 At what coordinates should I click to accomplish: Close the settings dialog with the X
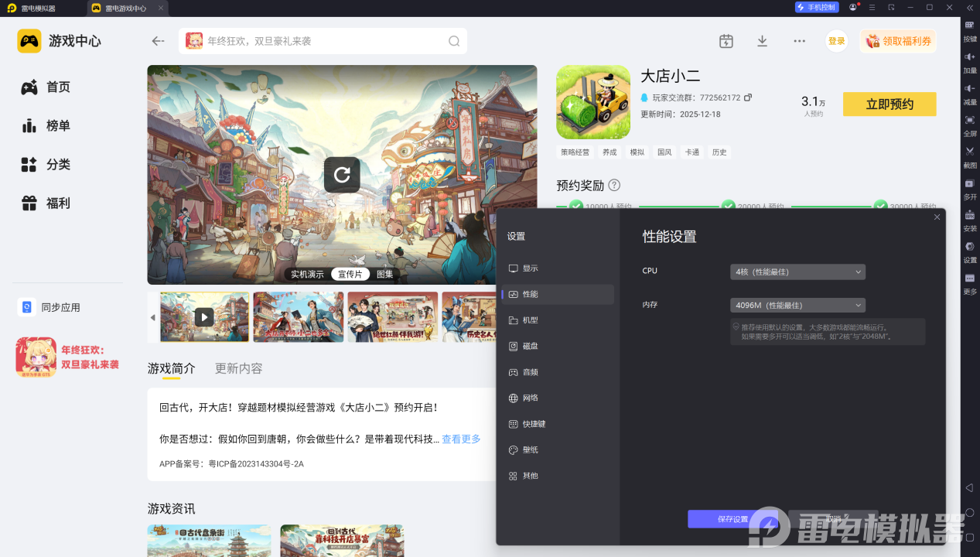coord(937,217)
